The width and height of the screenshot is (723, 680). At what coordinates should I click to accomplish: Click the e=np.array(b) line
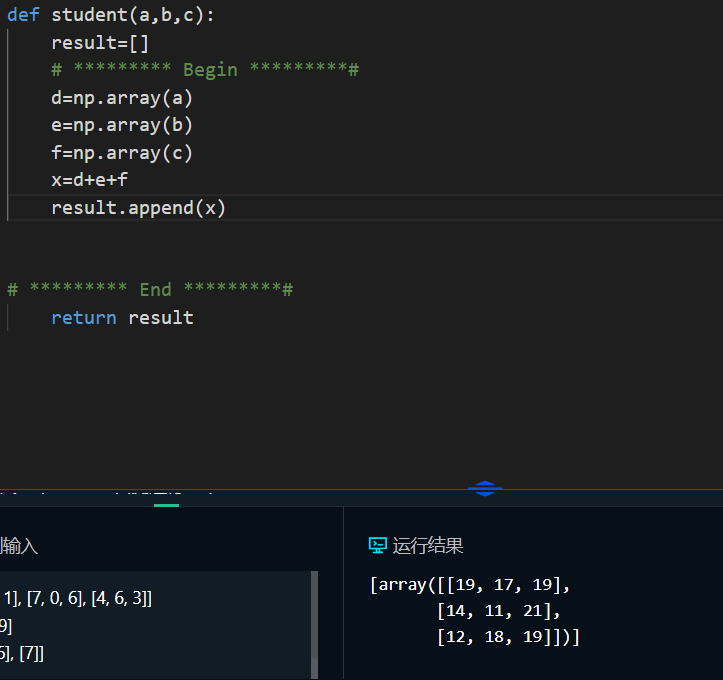[122, 125]
